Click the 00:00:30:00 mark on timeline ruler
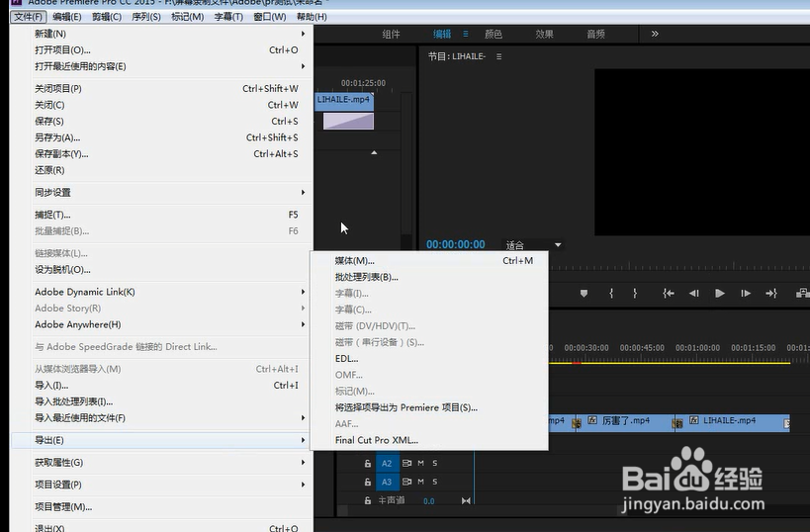The width and height of the screenshot is (810, 532). pyautogui.click(x=586, y=348)
